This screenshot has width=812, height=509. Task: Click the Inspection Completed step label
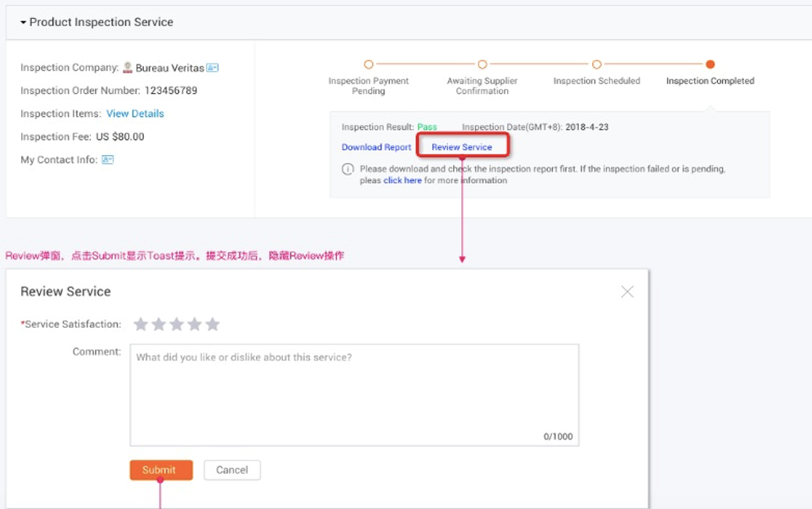pyautogui.click(x=711, y=81)
